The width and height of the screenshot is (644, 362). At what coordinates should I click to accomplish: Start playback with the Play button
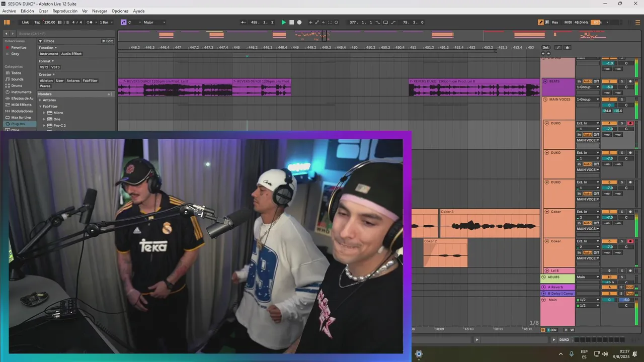[x=283, y=22]
